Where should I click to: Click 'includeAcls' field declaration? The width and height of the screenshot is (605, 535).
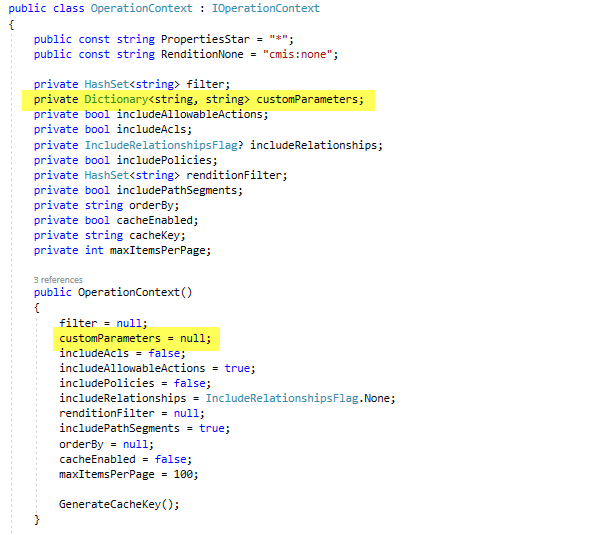click(x=151, y=129)
